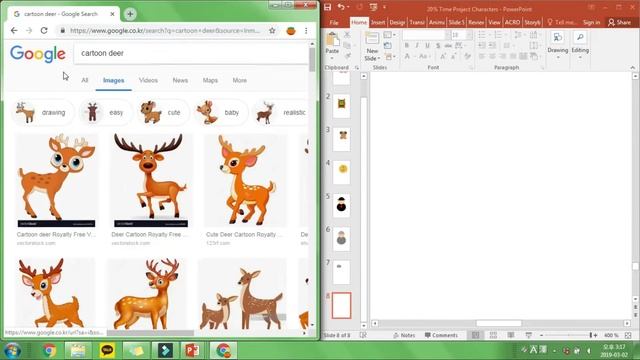Reload the Google search page
The height and width of the screenshot is (360, 640).
click(44, 31)
